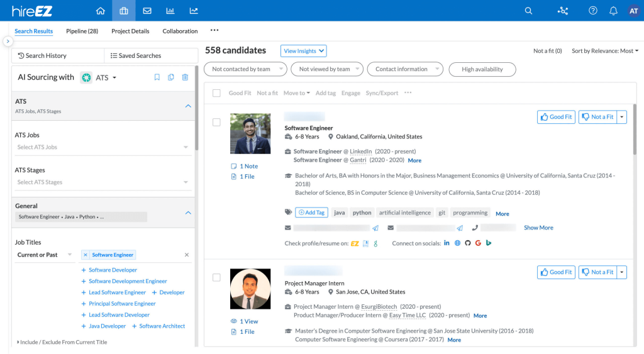Open the bar chart analytics icon
Screen dimensions: 644x354
click(170, 11)
